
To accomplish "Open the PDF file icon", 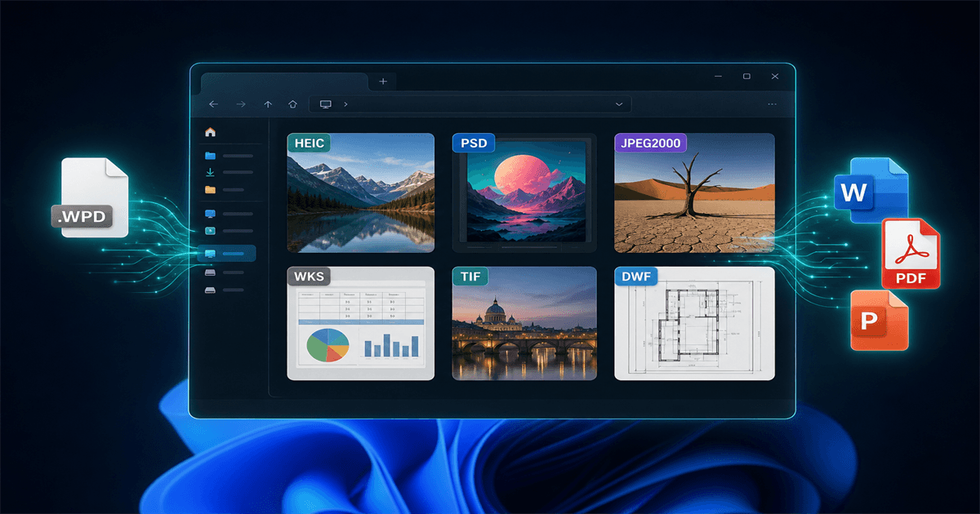I will pos(911,254).
